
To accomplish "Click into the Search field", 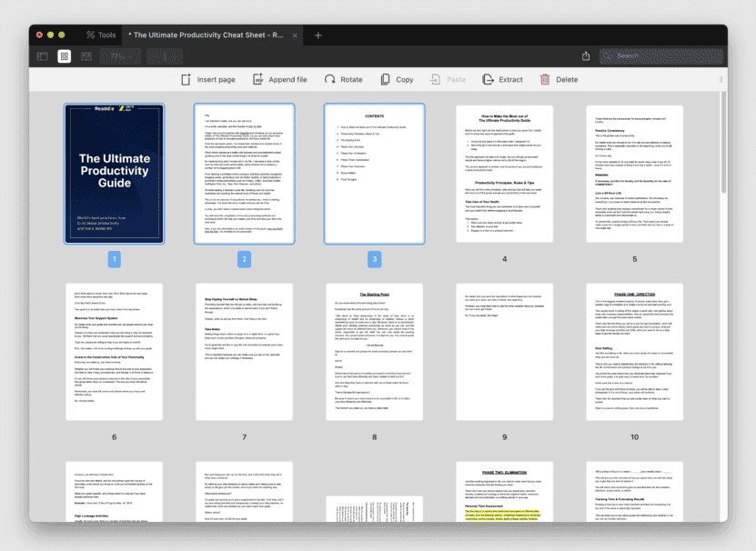I will click(661, 56).
